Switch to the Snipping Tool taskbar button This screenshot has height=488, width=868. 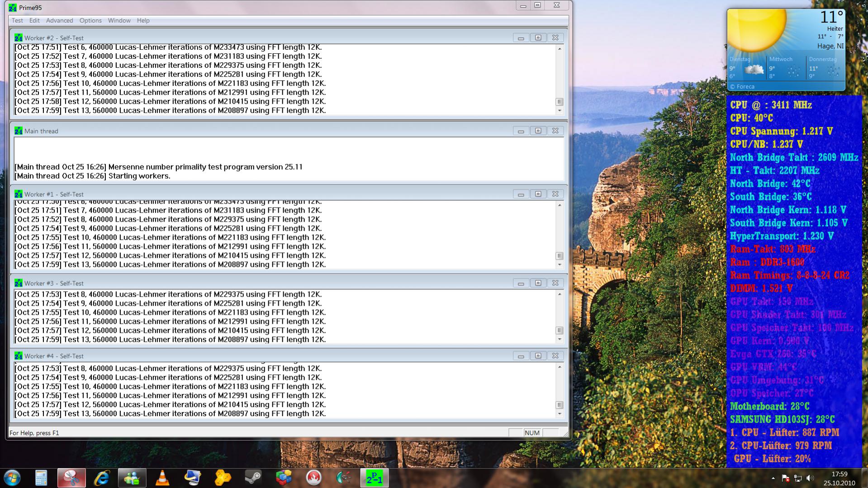click(x=71, y=478)
